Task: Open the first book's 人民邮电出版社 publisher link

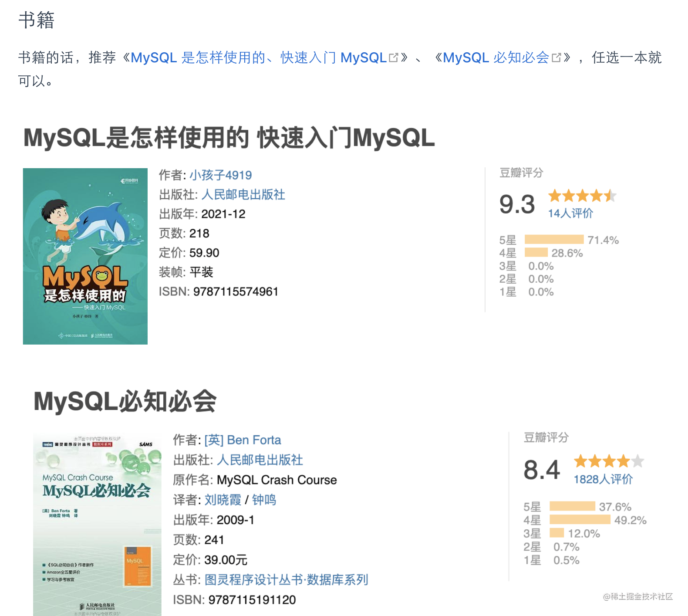Action: point(243,195)
